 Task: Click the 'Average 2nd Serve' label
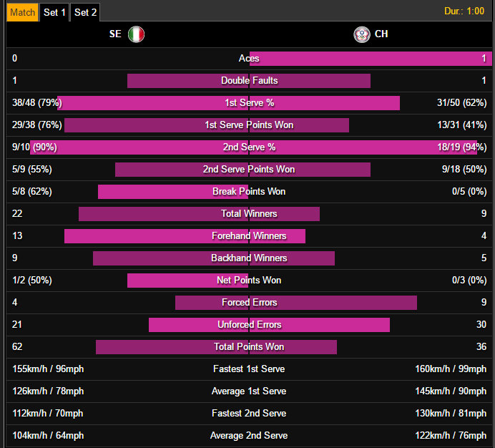tap(249, 435)
